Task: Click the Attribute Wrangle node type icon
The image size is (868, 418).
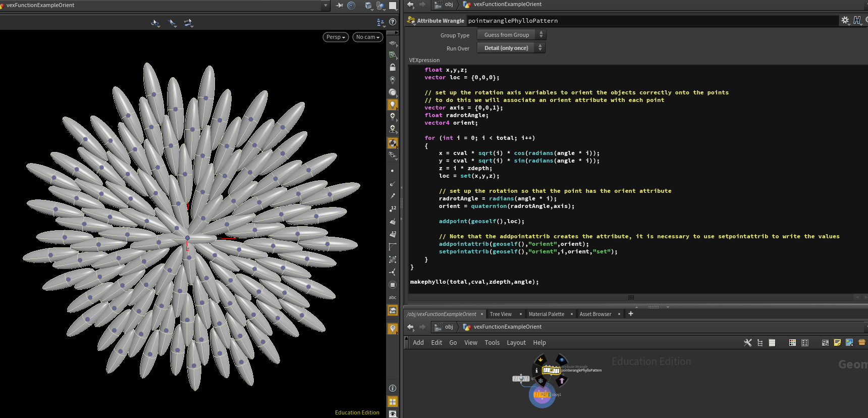Action: pos(411,20)
